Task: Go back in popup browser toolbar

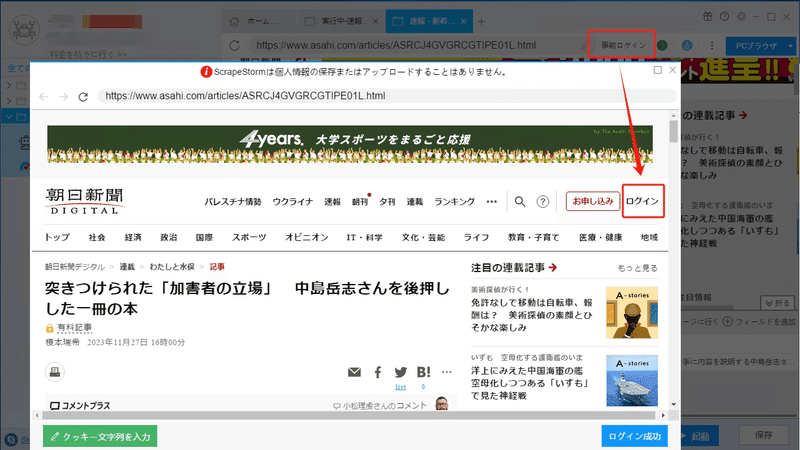Action: (43, 96)
